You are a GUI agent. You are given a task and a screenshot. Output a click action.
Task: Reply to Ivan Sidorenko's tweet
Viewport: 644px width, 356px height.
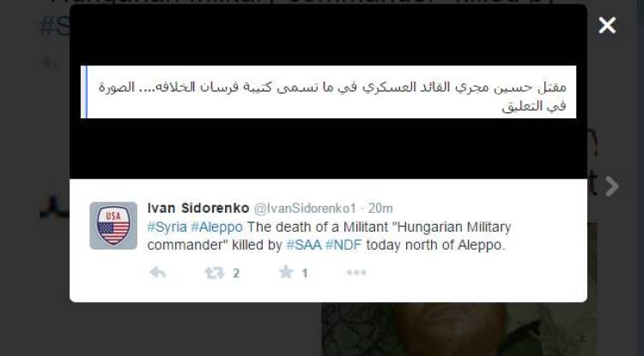click(x=157, y=272)
